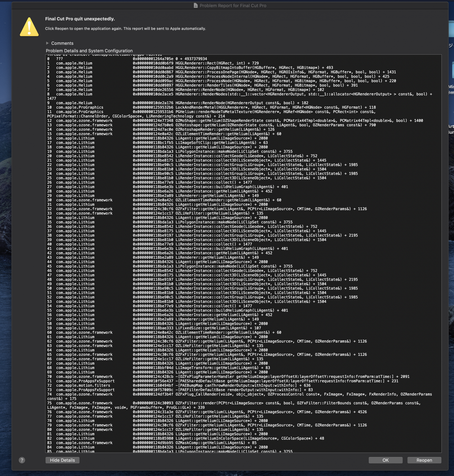Click address 0x00000001264a705e in frame 0
454x476 pixels.
(153, 59)
